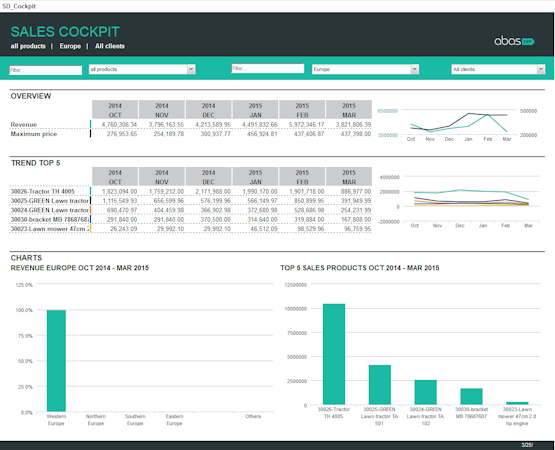Click the orange marker beside 30024-GREEN row
This screenshot has width=555, height=450.
click(91, 210)
